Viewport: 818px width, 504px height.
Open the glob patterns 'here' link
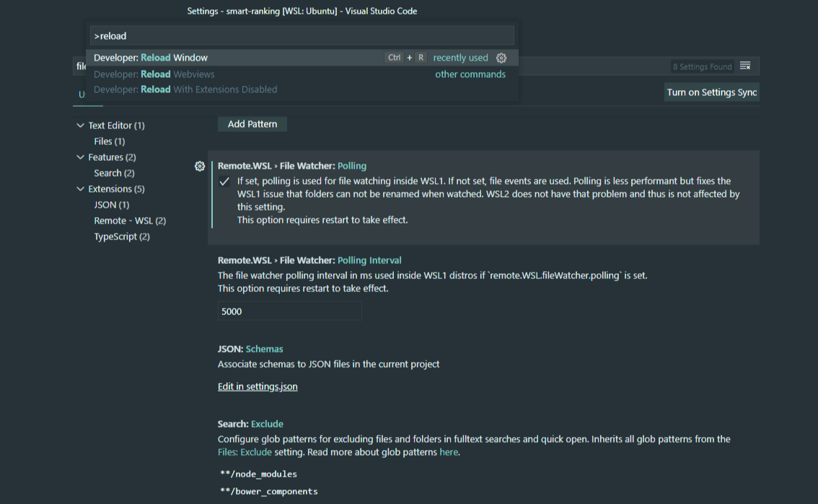(448, 452)
